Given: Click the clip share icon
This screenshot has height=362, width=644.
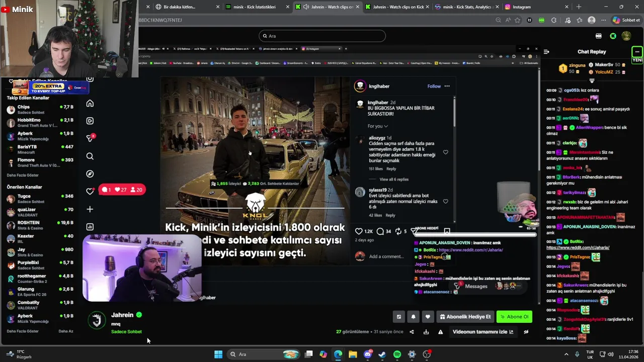Looking at the screenshot, I should 412,332.
